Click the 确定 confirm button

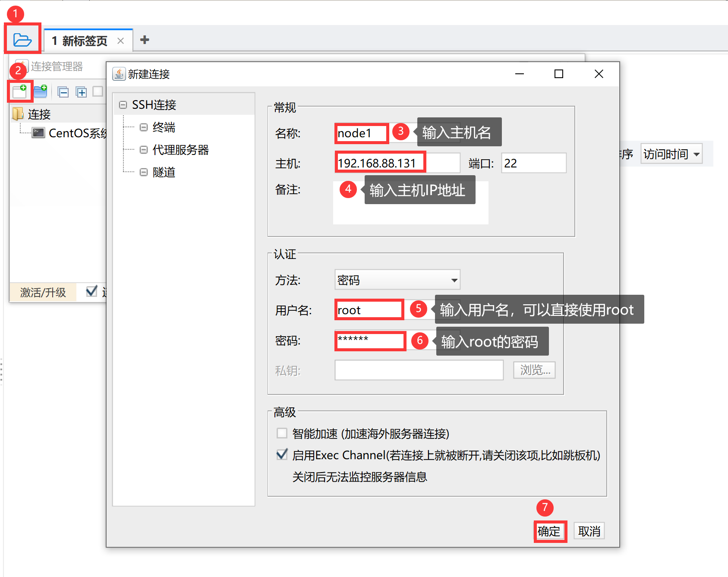[x=550, y=531]
